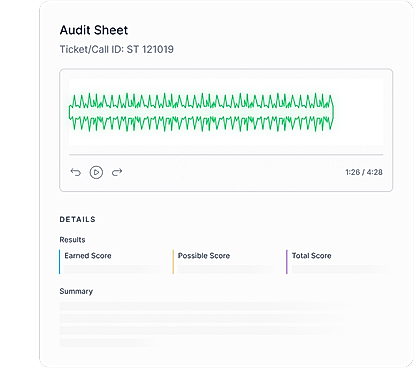Click the Summary label
This screenshot has width=414, height=368.
pyautogui.click(x=76, y=291)
